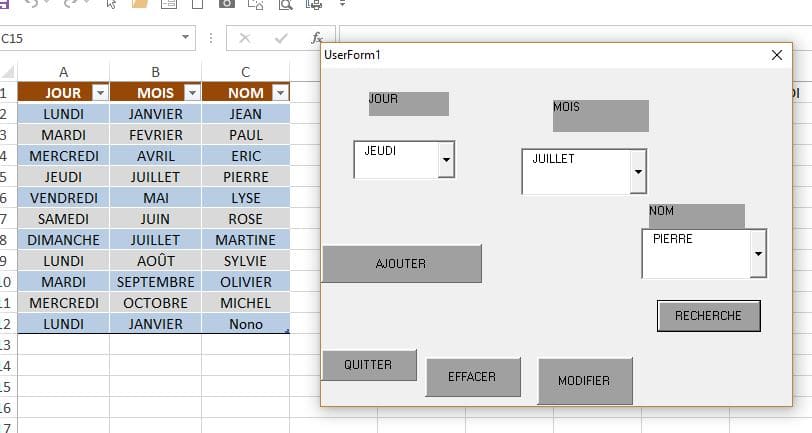This screenshot has height=433, width=812.
Task: Open the Name Box dropdown arrow
Action: [x=185, y=37]
